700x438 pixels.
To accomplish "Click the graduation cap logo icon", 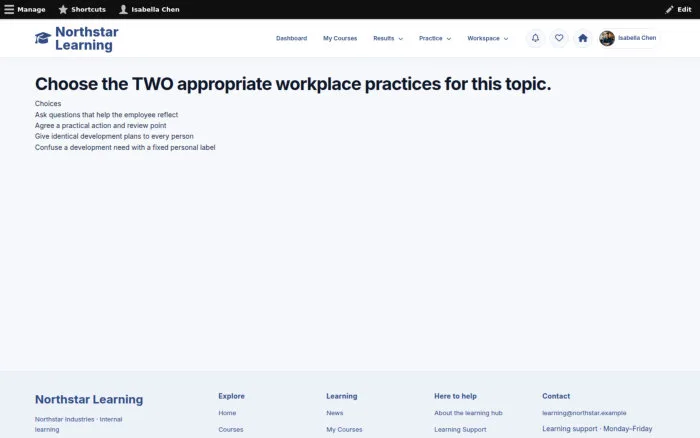I will (43, 38).
